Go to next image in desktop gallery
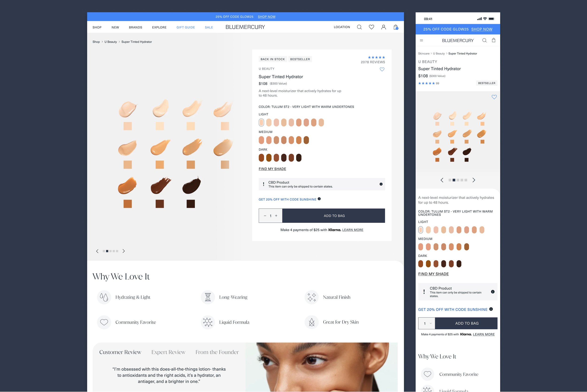Viewport: 587px width, 392px height. pos(123,251)
